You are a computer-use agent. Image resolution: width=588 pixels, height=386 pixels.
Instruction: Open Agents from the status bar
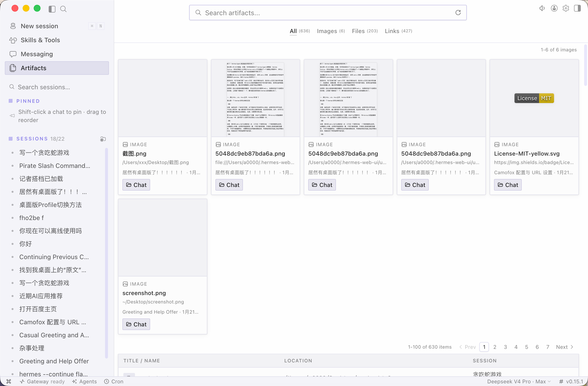pyautogui.click(x=85, y=381)
